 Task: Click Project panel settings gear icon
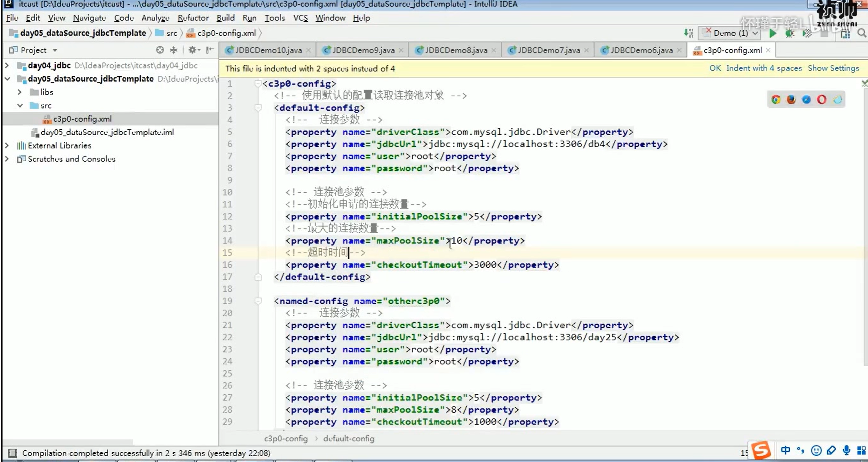[192, 50]
